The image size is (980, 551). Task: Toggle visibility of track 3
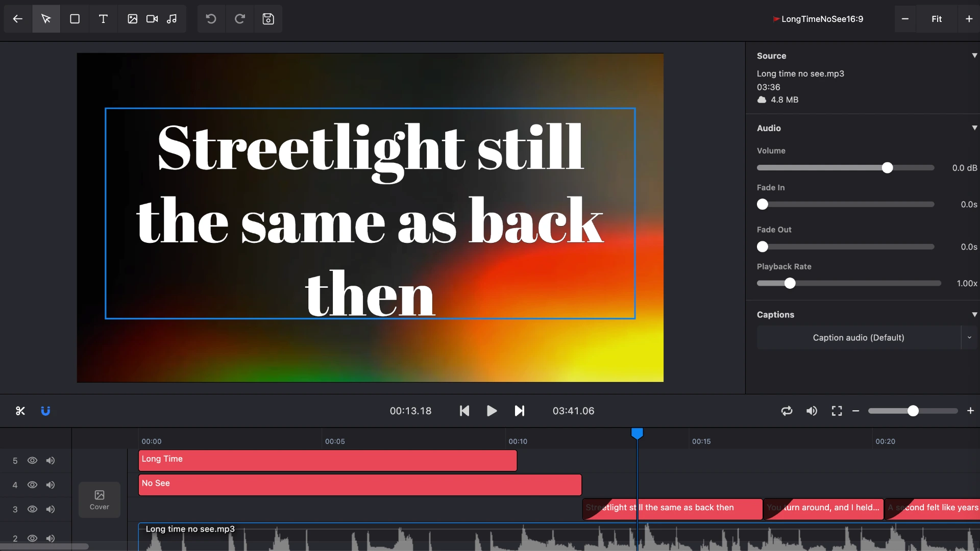[32, 509]
